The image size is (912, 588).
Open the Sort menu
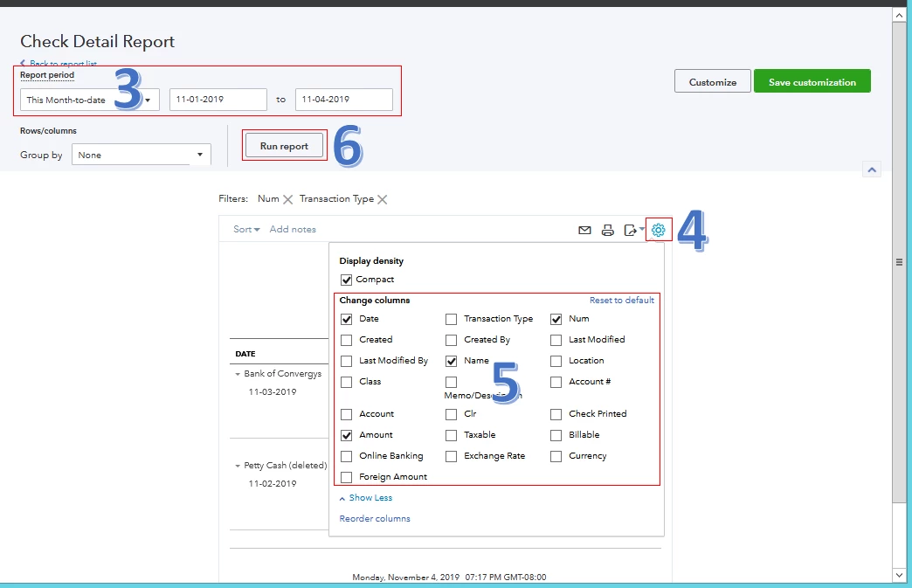(x=246, y=230)
